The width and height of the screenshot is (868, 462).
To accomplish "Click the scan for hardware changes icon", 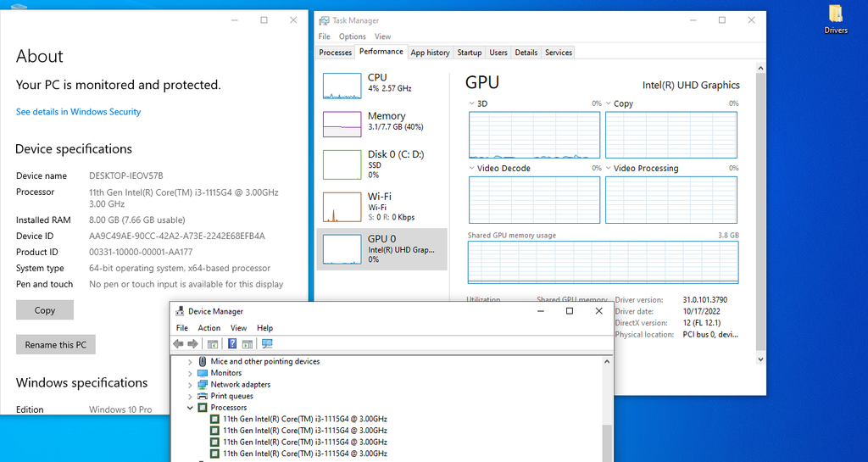I will click(x=267, y=344).
